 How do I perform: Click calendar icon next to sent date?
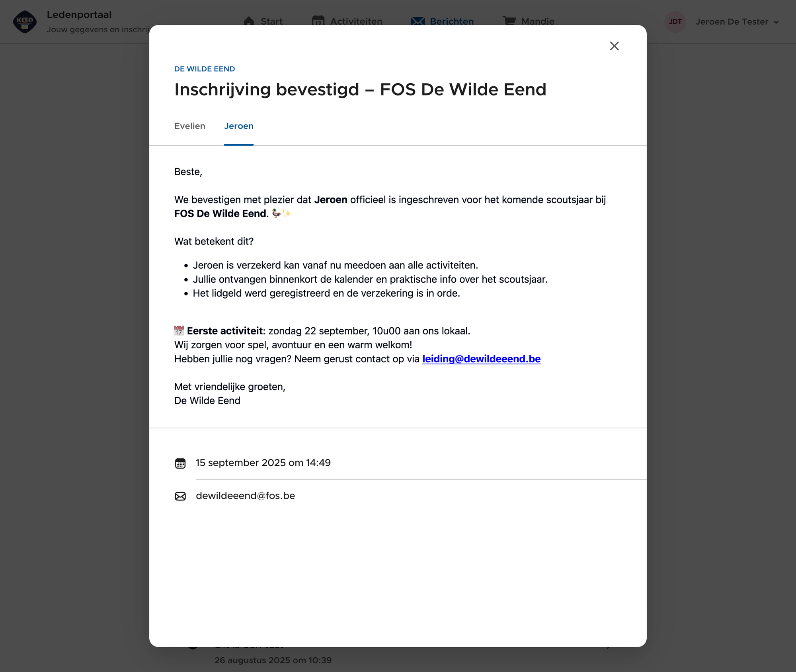pos(180,463)
